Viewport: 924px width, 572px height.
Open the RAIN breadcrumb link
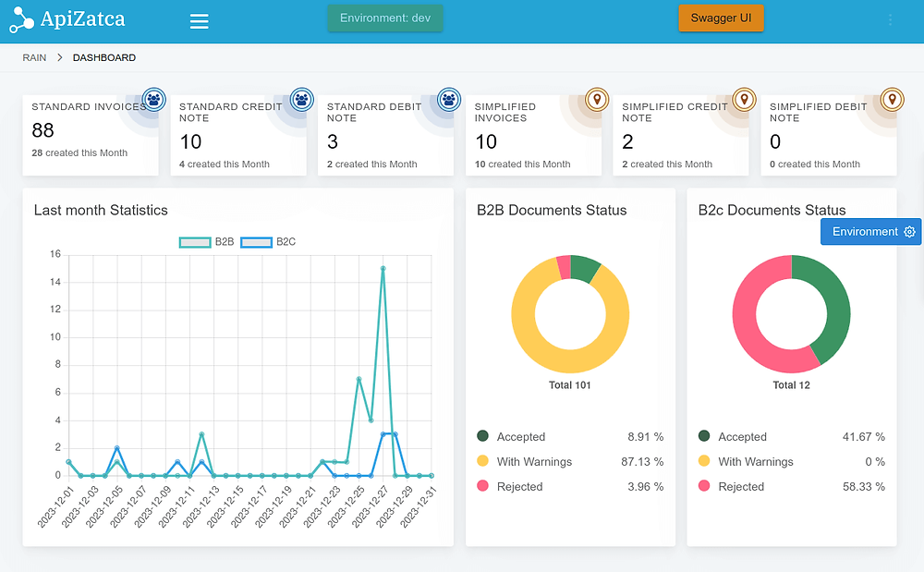[x=34, y=56]
